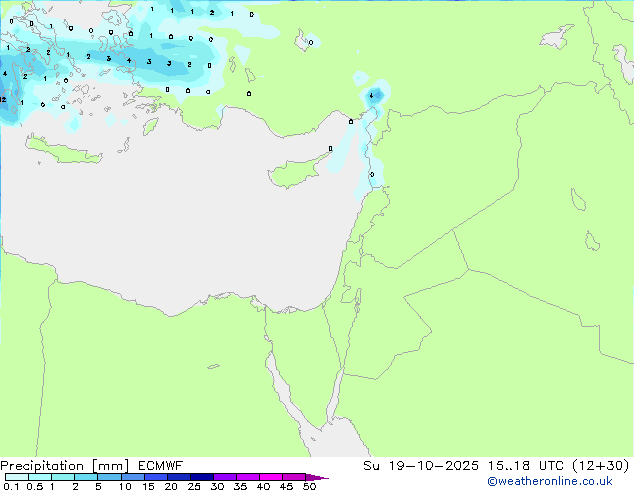Click the '(12+30)' forecast run text
Image resolution: width=634 pixels, height=490 pixels.
coord(601,466)
